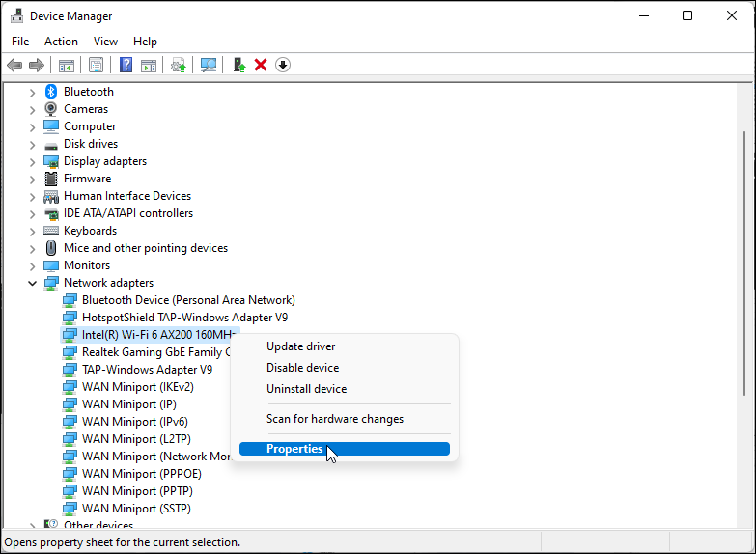Click the blue Help question mark icon
The height and width of the screenshot is (554, 756).
126,65
